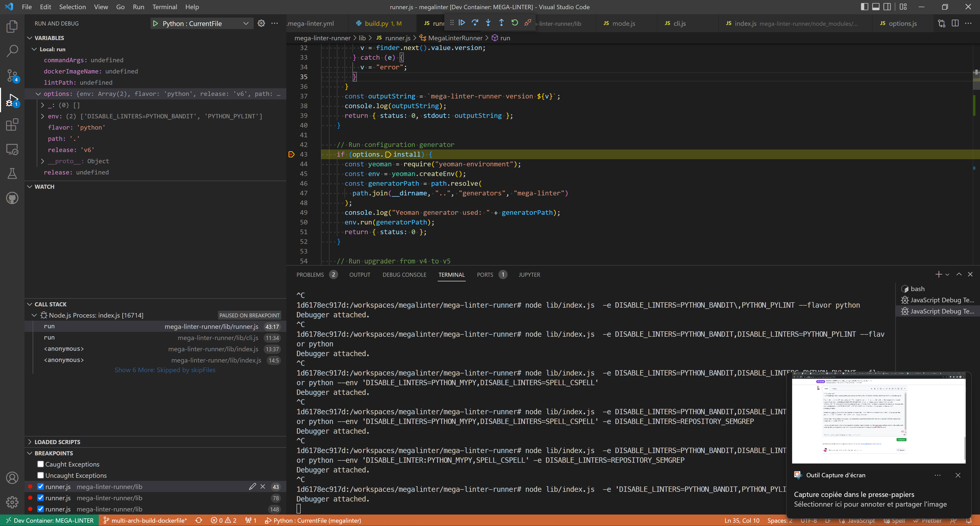Screen dimensions: 980x526
Task: Uncheck the Uncaught Exceptions checkbox
Action: 40,475
